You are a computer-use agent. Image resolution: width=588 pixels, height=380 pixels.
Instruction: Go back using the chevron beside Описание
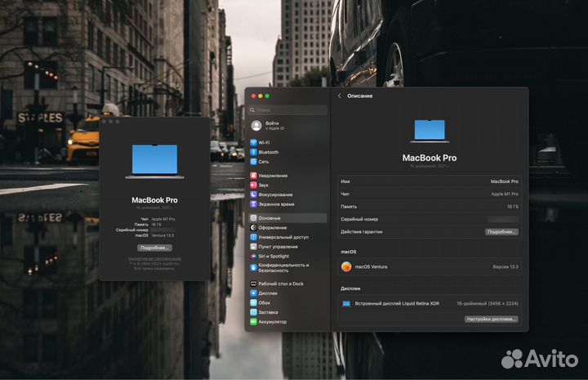click(340, 96)
